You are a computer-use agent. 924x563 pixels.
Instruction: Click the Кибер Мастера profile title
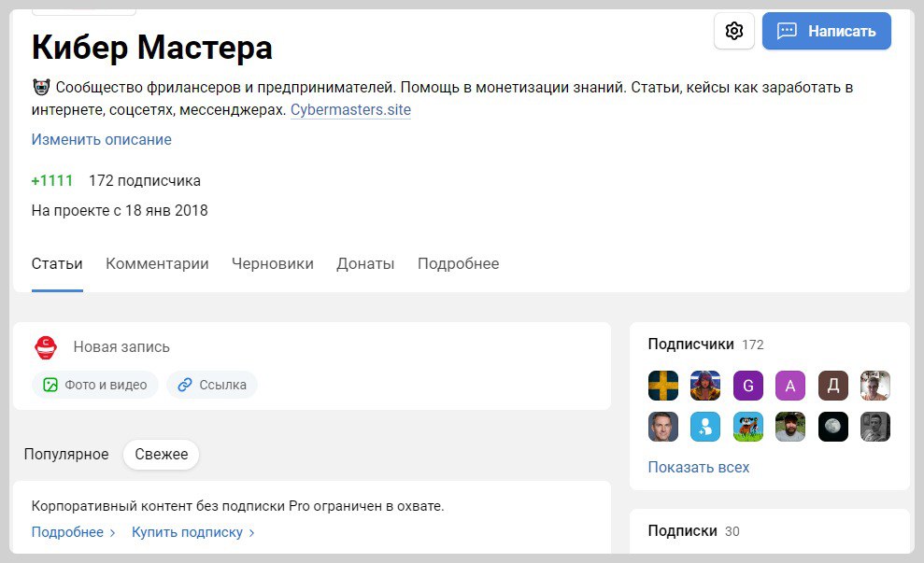click(152, 47)
